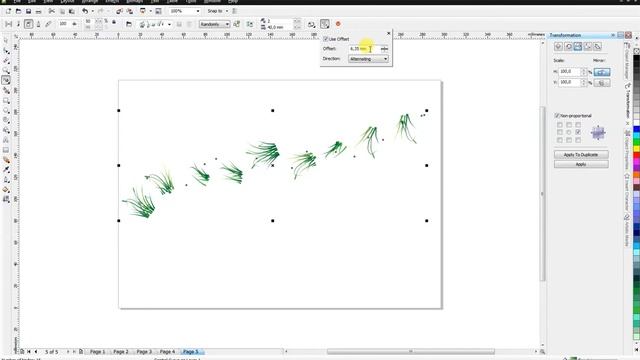Open the Direction dropdown showing Alternating

coord(368,59)
